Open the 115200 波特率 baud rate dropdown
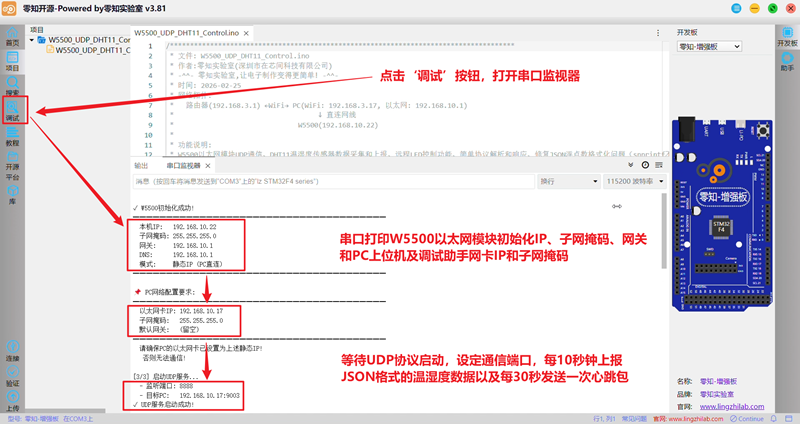This screenshot has height=424, width=800. pos(635,181)
